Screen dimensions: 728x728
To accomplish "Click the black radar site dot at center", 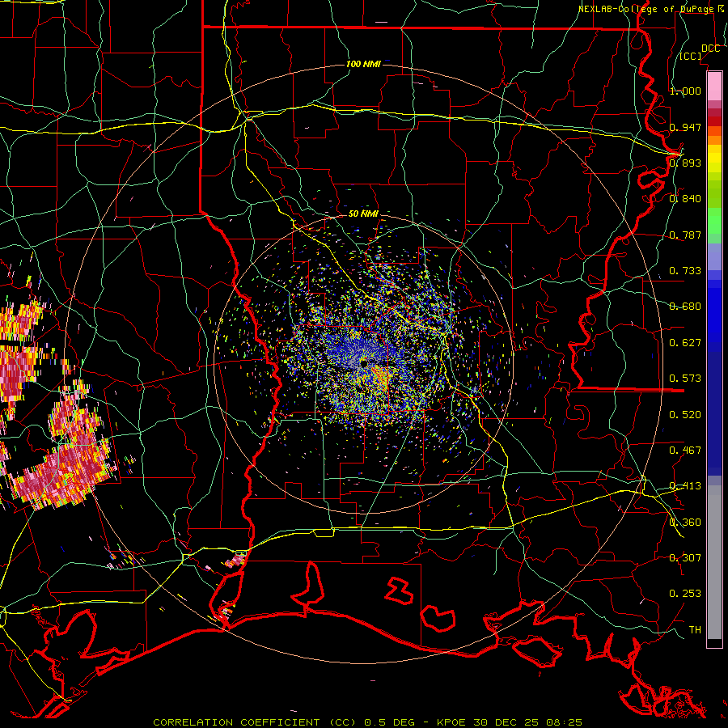I will 363,363.
